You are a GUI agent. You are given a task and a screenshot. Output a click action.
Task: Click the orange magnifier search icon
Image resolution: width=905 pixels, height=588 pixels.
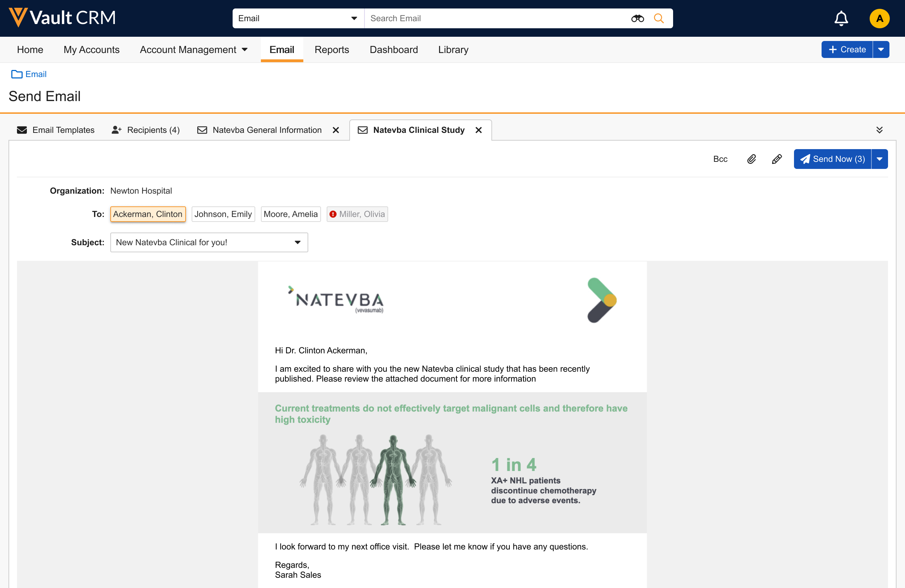tap(659, 18)
